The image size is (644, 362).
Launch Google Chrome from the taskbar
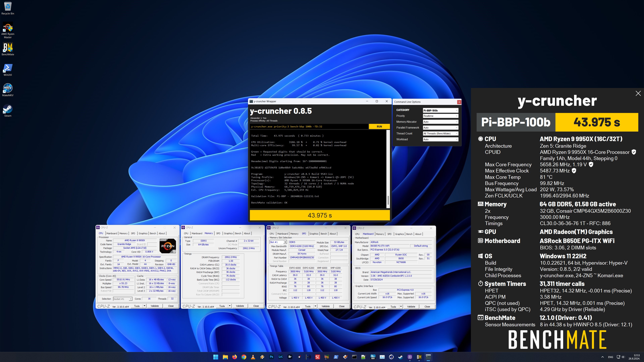(x=244, y=357)
